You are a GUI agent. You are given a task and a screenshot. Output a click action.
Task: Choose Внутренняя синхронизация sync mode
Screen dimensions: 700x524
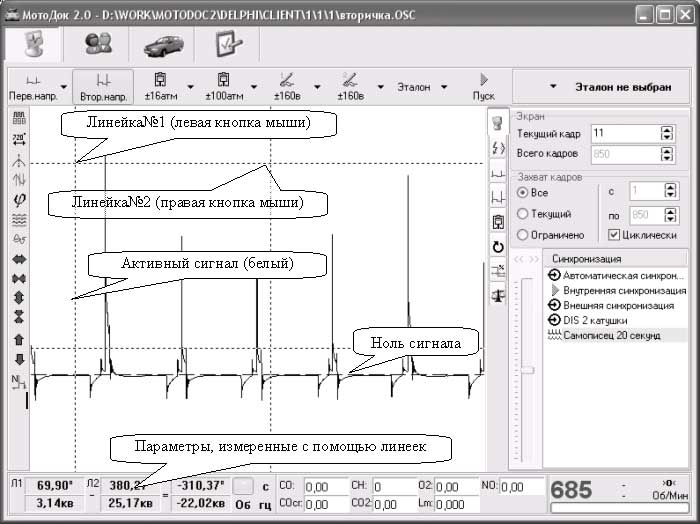click(x=616, y=291)
